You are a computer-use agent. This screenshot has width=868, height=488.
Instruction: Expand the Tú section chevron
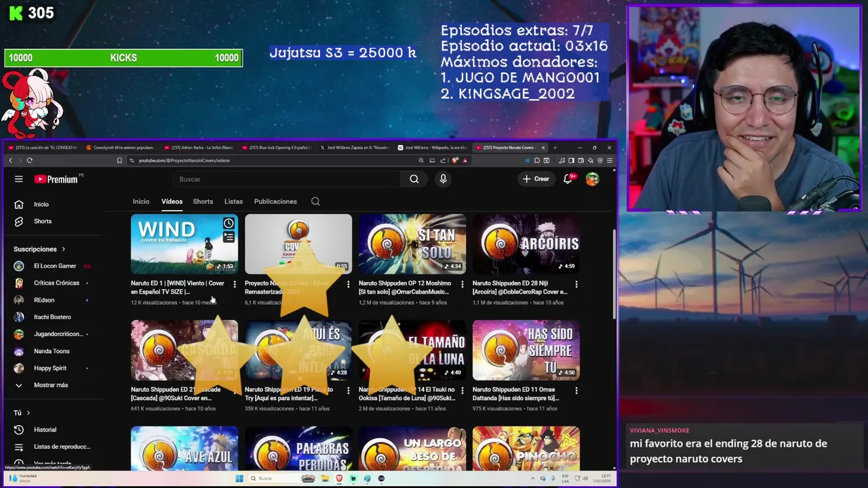tap(28, 413)
